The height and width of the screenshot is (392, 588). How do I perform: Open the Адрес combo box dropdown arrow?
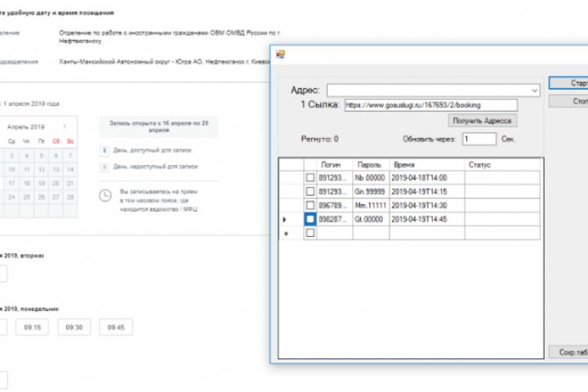tap(534, 91)
